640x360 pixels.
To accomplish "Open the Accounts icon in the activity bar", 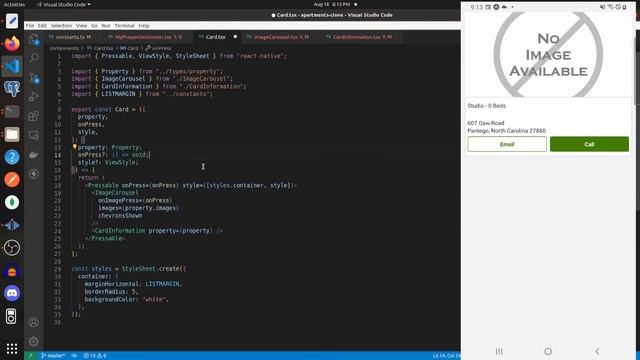I will (34, 322).
